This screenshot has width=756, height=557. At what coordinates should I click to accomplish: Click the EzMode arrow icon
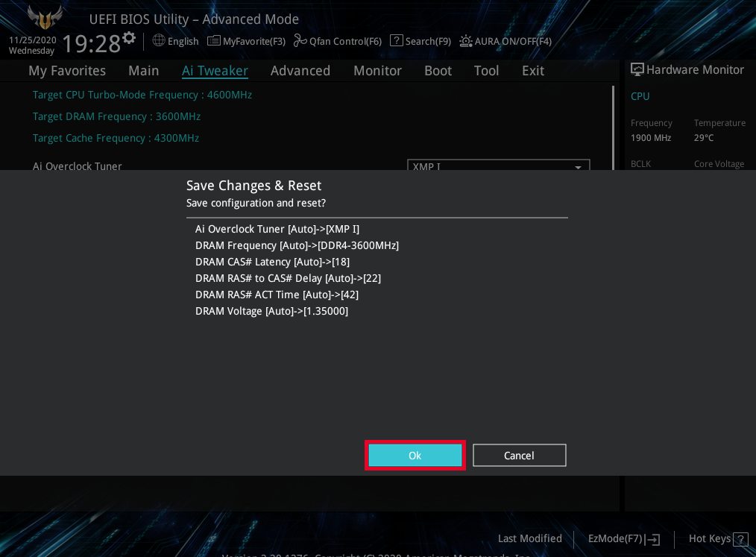[653, 539]
